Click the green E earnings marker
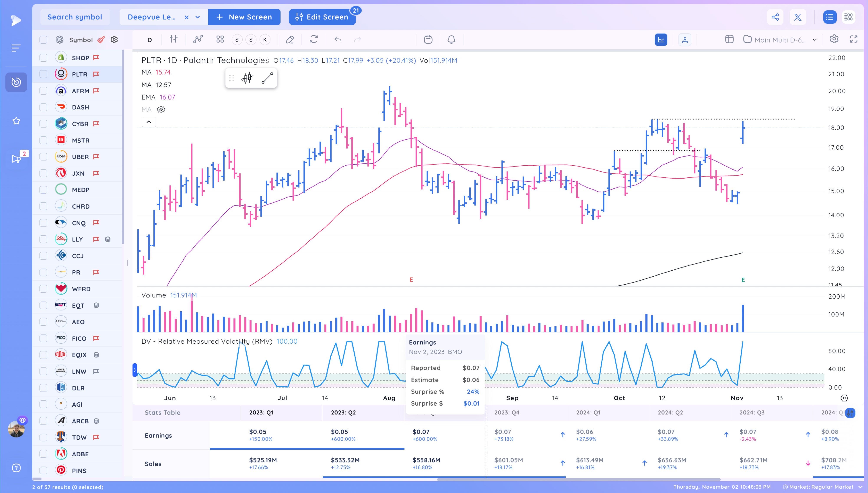 [743, 280]
